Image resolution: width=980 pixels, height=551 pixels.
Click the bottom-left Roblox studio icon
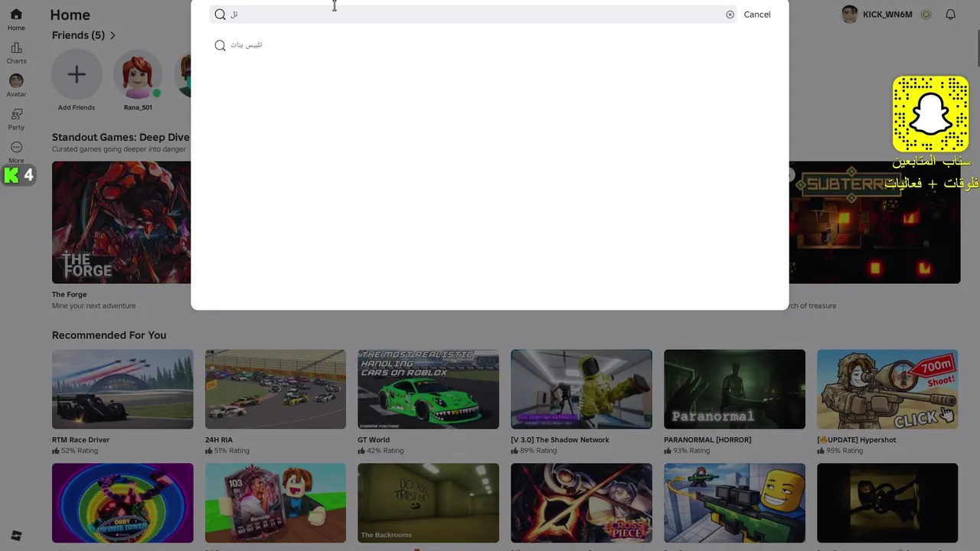tap(16, 536)
